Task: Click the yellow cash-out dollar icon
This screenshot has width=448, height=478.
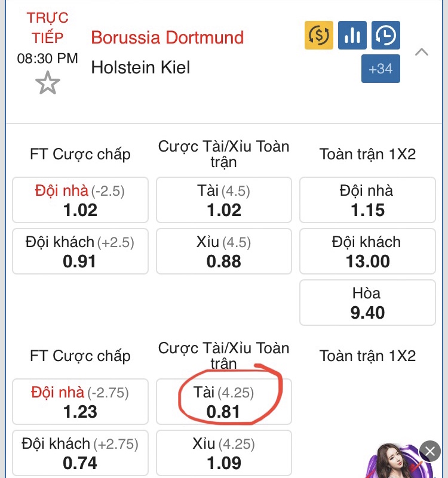Action: tap(318, 35)
